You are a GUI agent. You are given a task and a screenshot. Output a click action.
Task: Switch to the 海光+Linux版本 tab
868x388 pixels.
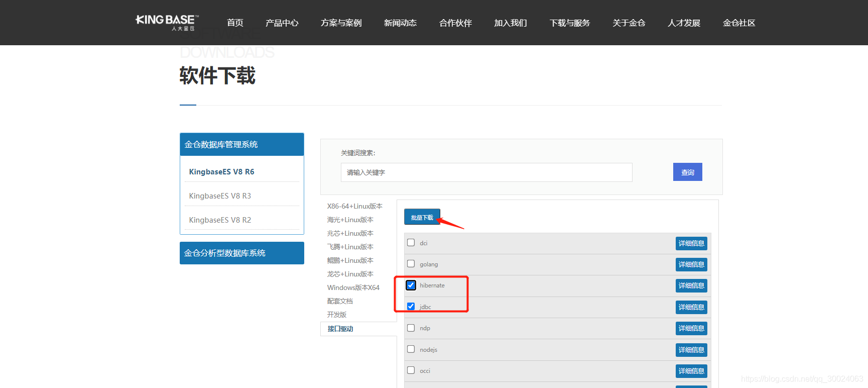click(350, 220)
